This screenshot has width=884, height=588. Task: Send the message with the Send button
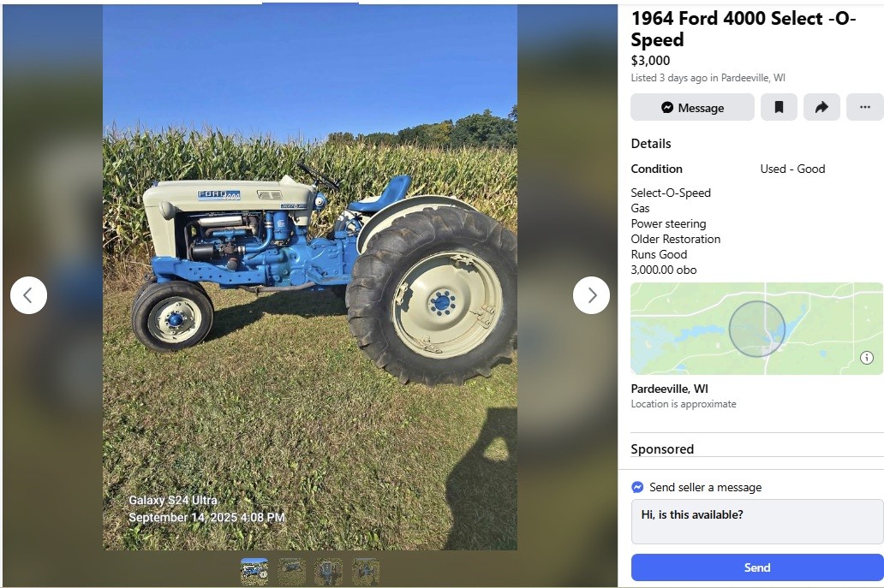point(757,567)
